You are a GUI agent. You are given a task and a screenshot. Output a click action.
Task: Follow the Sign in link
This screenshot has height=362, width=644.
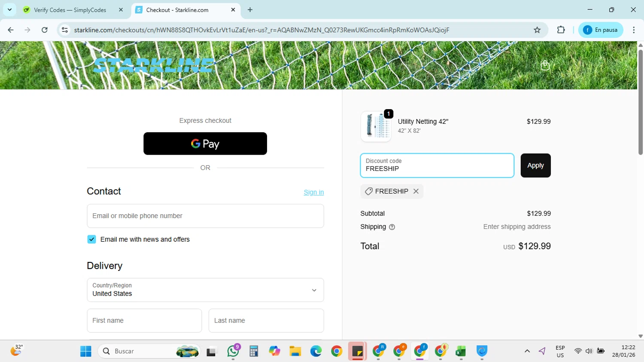(314, 192)
